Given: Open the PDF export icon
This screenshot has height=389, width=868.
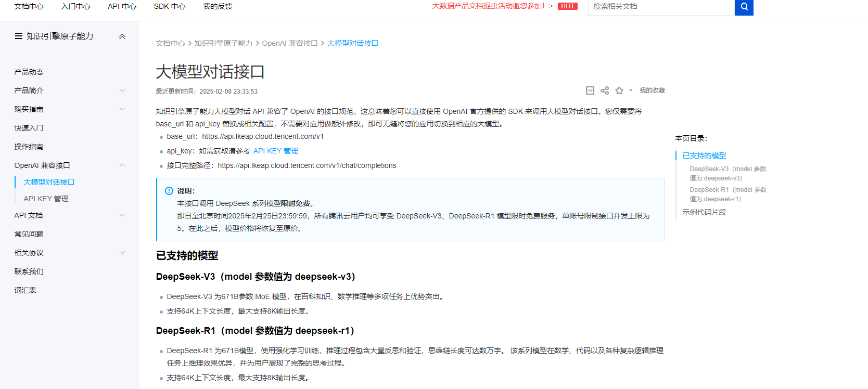Looking at the screenshot, I should point(590,90).
